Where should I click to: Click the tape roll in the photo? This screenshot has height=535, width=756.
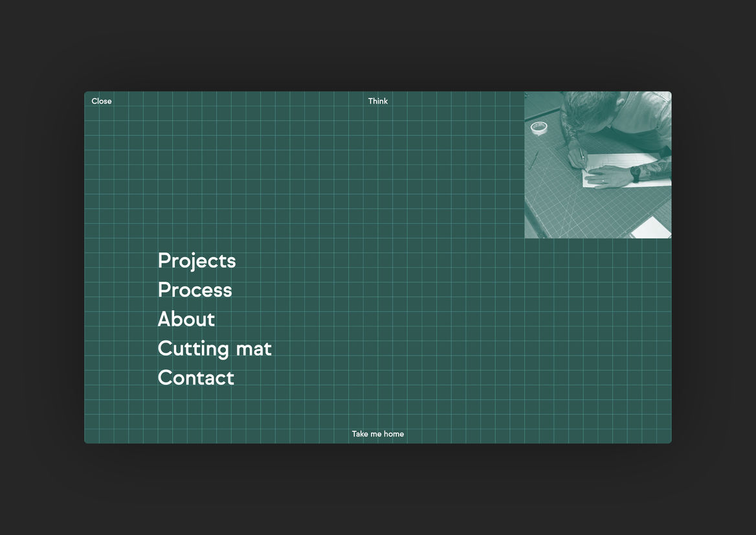point(539,127)
